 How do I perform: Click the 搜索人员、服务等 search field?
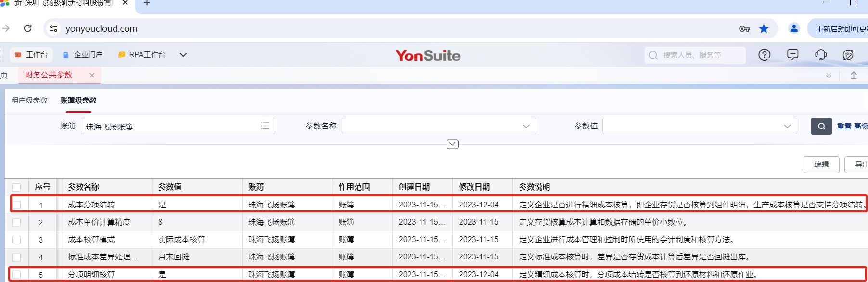695,55
